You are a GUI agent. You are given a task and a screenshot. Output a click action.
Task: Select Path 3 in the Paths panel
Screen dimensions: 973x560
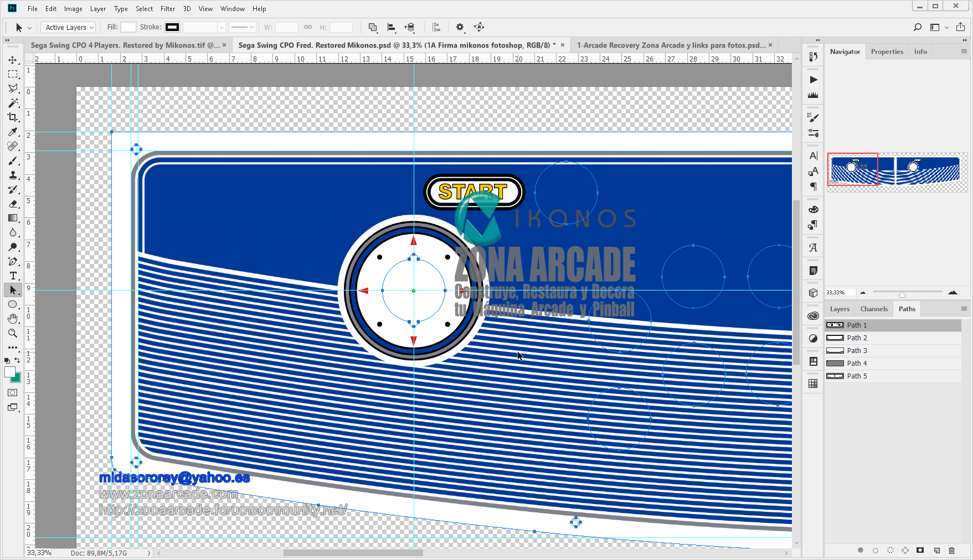point(858,350)
